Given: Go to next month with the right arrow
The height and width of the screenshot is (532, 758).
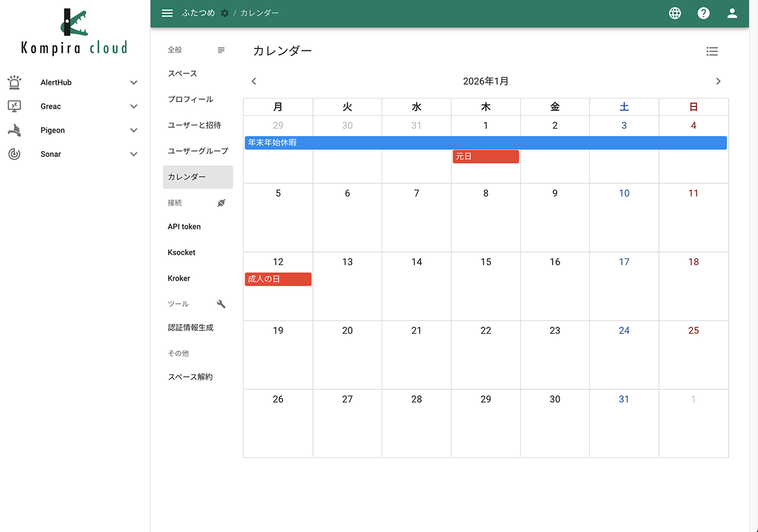Looking at the screenshot, I should [x=718, y=81].
